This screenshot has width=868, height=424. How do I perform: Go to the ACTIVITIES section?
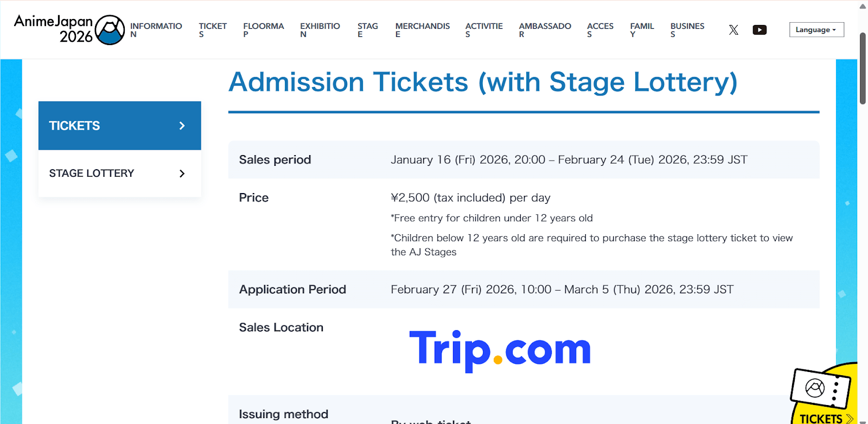pos(483,30)
